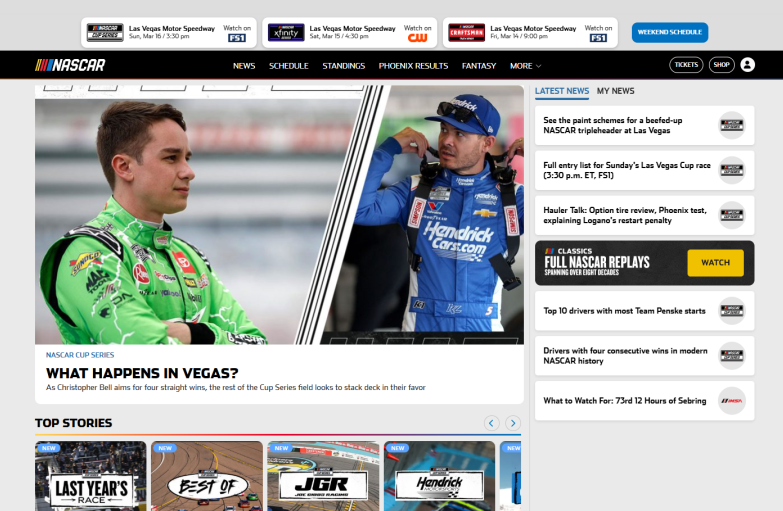Expand the MORE navigation dropdown

click(x=525, y=65)
